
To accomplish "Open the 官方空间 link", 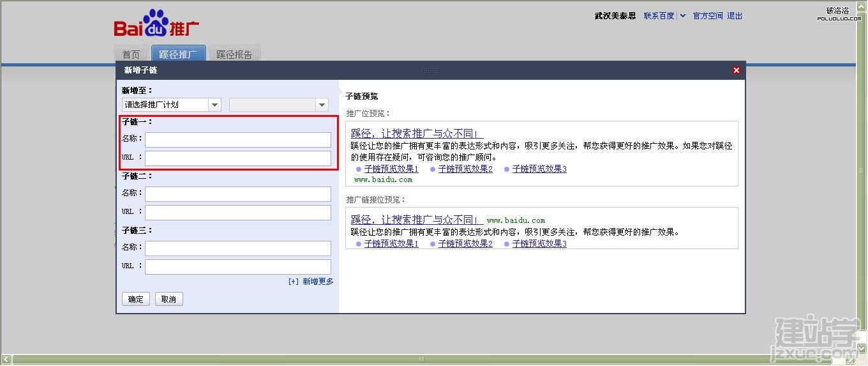I will click(x=708, y=16).
